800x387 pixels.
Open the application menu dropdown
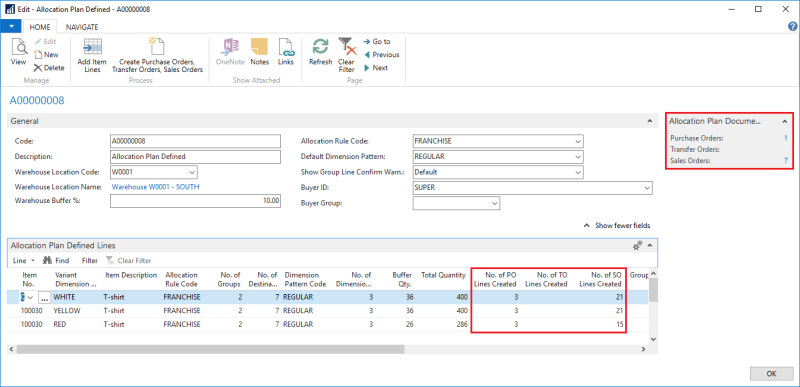click(x=10, y=27)
